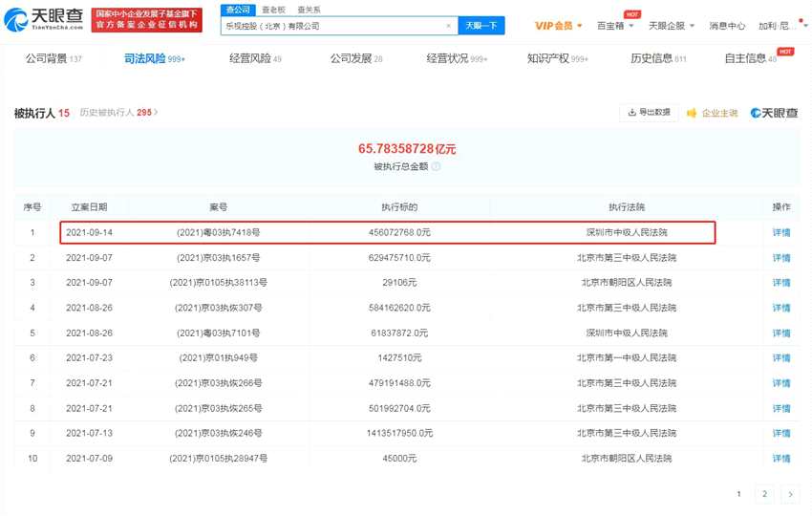Open 详情 for case 京0105执28947号
This screenshot has width=812, height=516.
pyautogui.click(x=780, y=459)
